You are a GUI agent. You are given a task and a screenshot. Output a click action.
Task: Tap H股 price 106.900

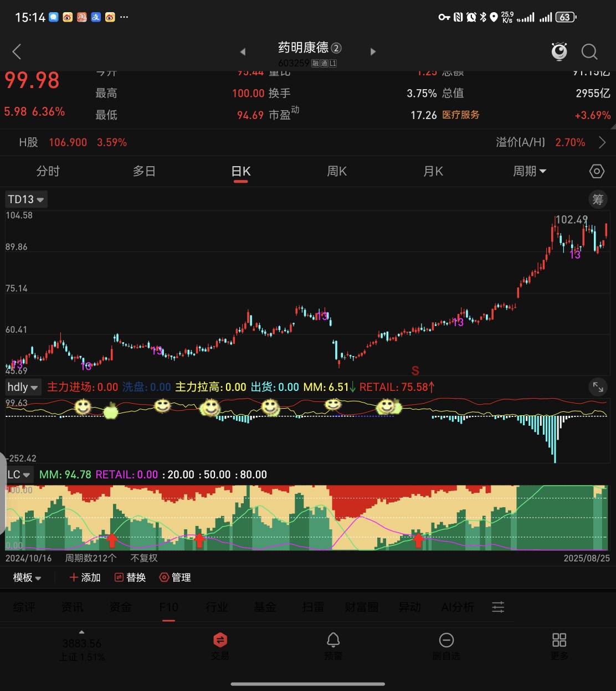(68, 142)
